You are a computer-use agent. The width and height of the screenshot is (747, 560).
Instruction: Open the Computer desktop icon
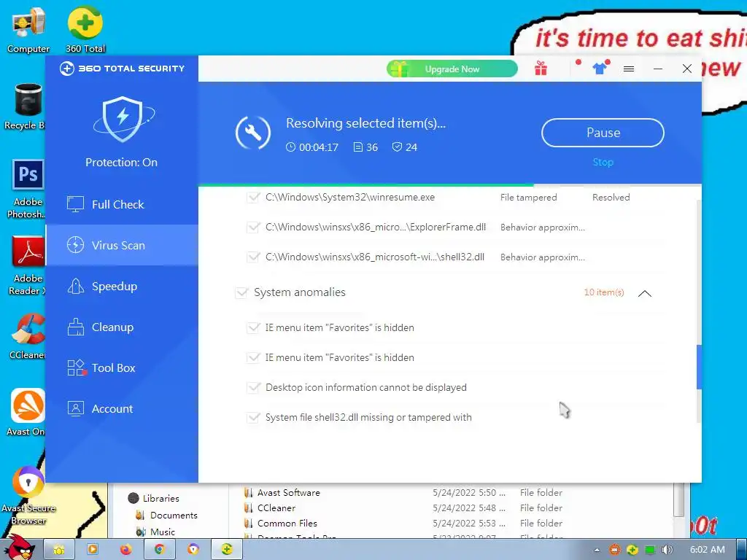point(28,29)
